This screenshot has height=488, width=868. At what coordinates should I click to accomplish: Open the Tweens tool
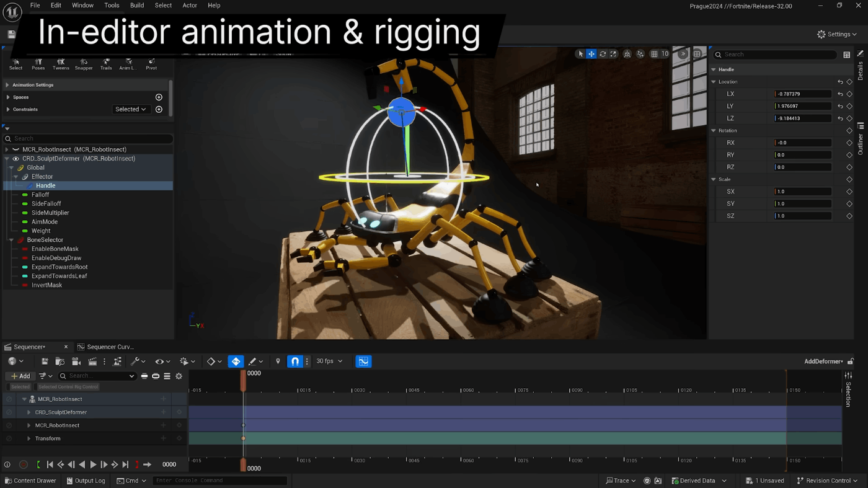[61, 64]
